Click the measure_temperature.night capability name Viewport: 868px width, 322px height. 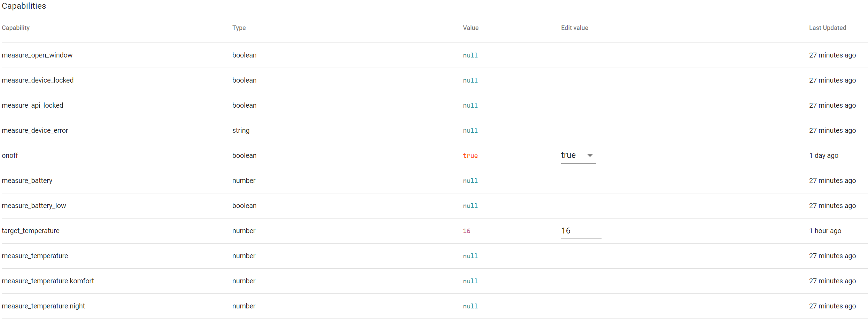pos(43,306)
